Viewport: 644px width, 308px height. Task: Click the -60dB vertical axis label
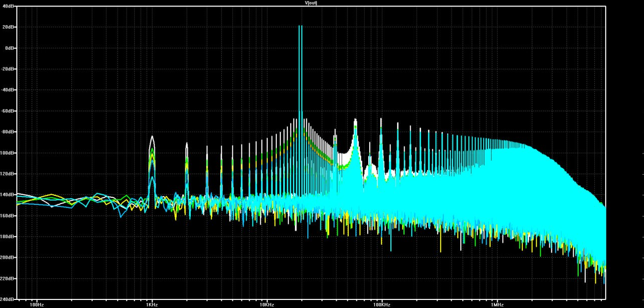click(x=8, y=111)
